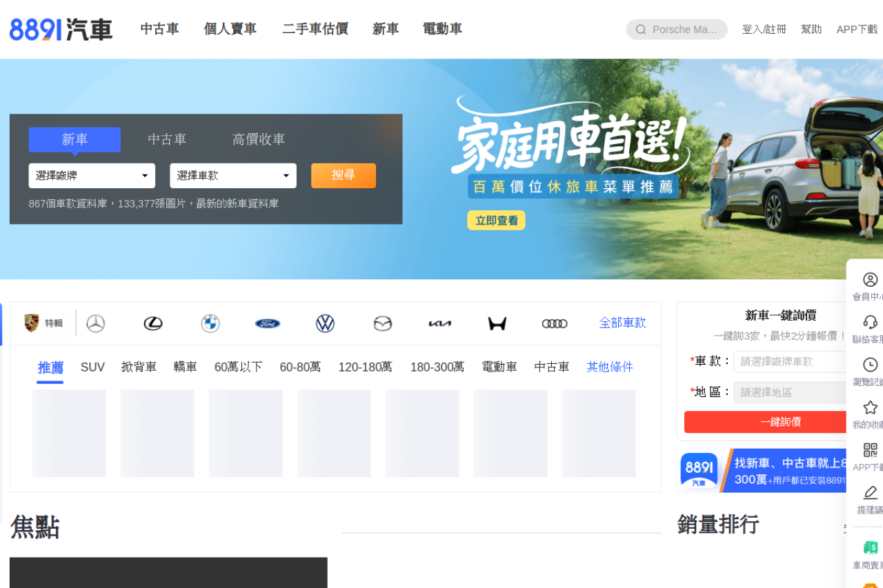The image size is (883, 588).
Task: Click the Volkswagen brand logo
Action: [x=325, y=323]
